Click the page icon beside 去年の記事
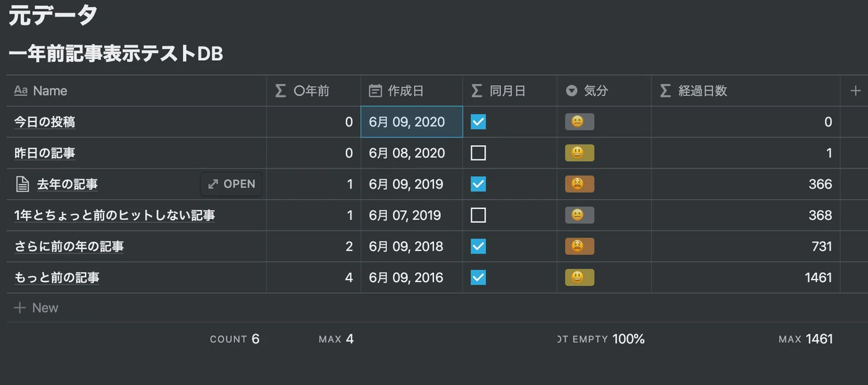This screenshot has width=868, height=385. pos(22,184)
